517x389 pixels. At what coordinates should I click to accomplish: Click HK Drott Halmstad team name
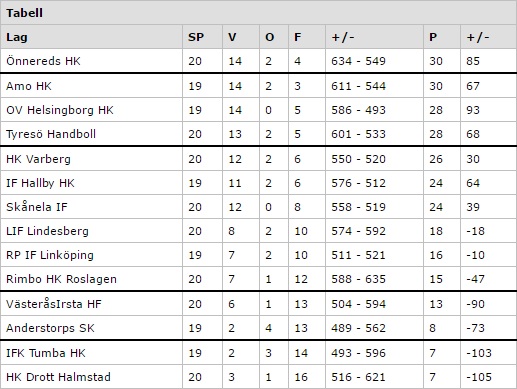(58, 377)
